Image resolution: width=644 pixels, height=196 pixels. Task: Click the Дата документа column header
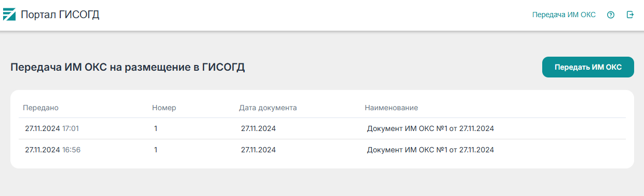268,108
